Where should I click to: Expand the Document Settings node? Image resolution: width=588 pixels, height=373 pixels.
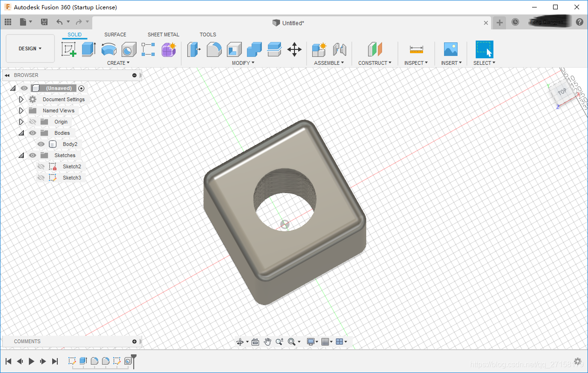point(21,99)
